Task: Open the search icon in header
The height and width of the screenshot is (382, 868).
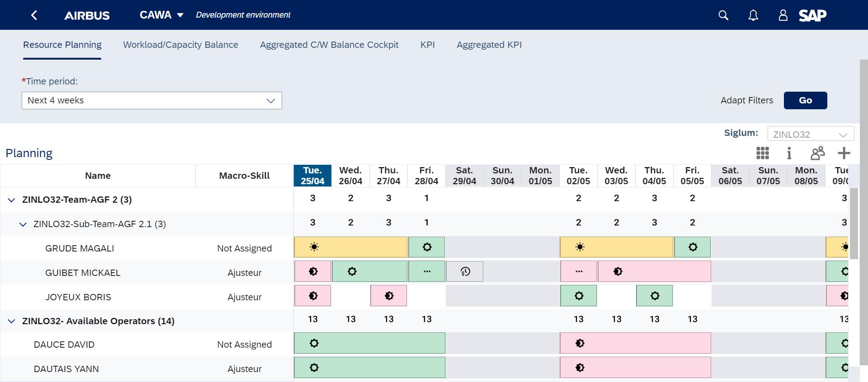Action: click(x=723, y=15)
